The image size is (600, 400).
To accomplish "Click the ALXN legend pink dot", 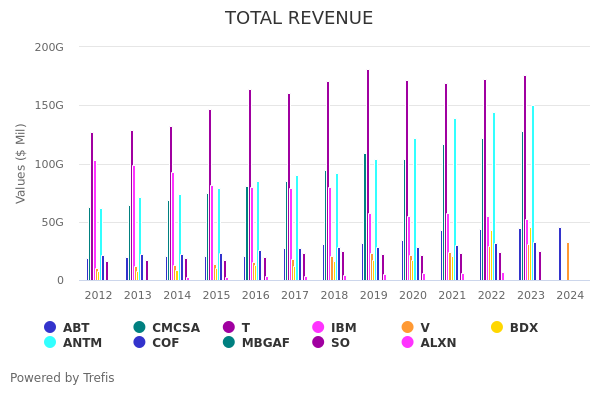I will coord(408,343).
